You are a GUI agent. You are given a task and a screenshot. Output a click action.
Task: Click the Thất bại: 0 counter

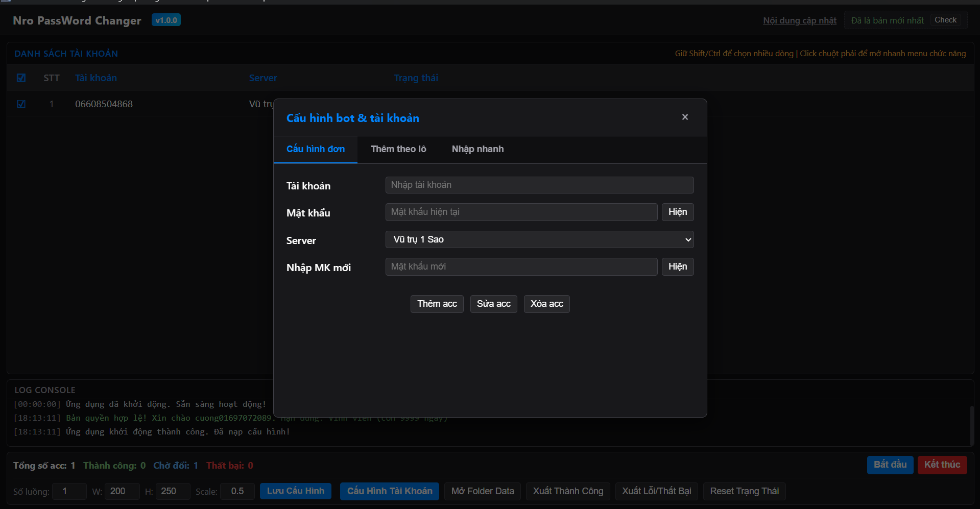pos(230,466)
